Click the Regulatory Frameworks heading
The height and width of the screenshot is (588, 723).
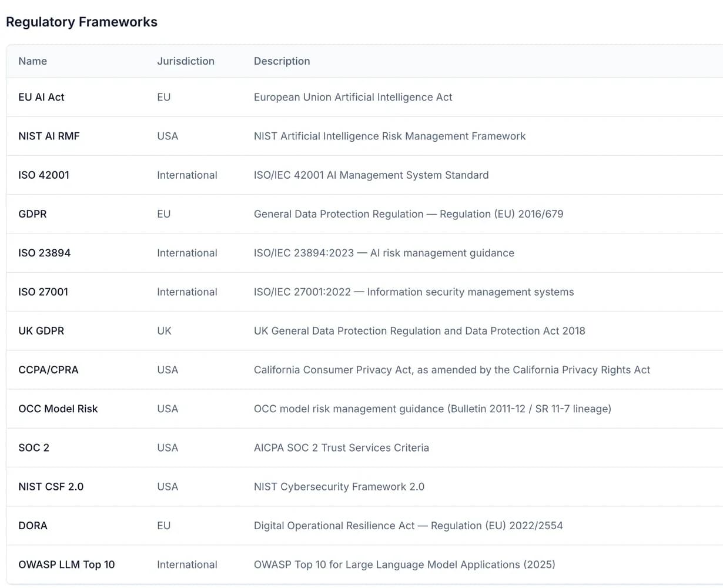pos(82,22)
